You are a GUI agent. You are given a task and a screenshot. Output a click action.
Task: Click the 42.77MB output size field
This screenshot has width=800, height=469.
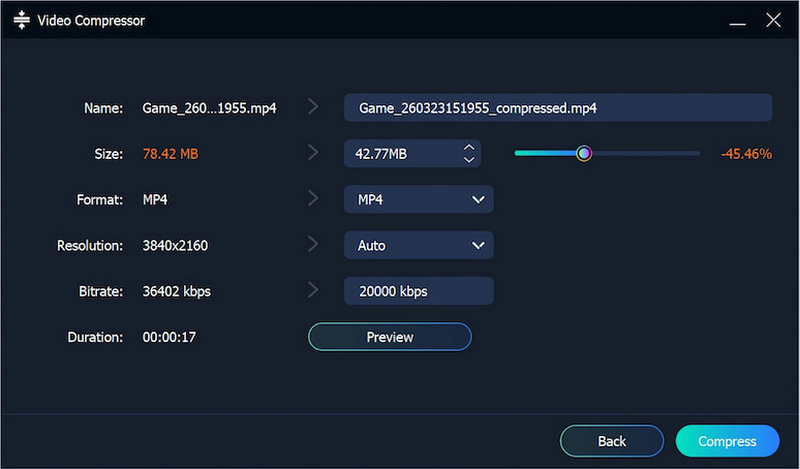[400, 154]
